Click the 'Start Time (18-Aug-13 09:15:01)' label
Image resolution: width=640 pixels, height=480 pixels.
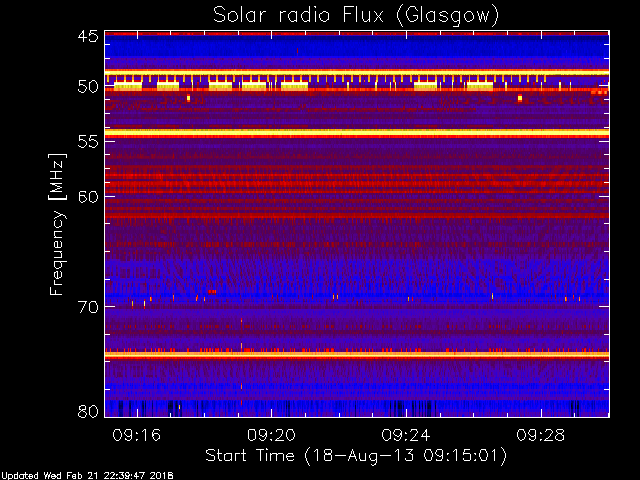356,456
